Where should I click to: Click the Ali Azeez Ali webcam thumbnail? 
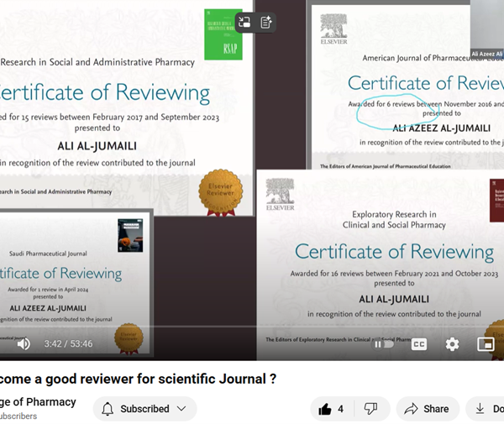coord(487,29)
